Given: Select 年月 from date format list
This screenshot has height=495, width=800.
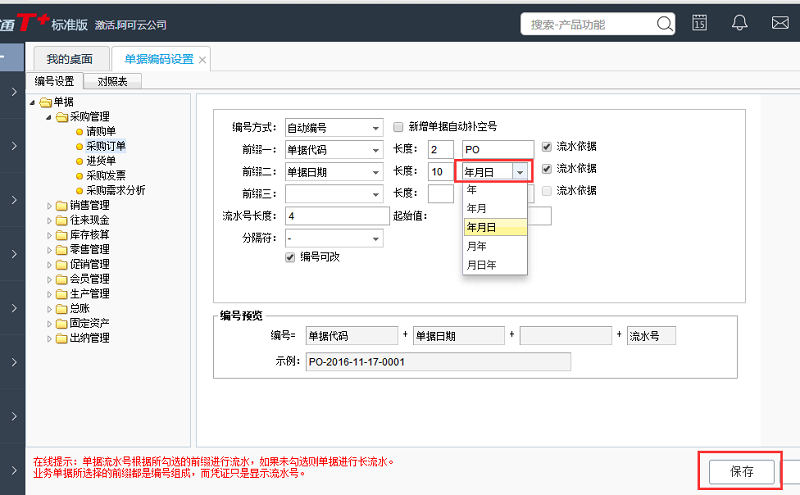Looking at the screenshot, I should [x=495, y=208].
